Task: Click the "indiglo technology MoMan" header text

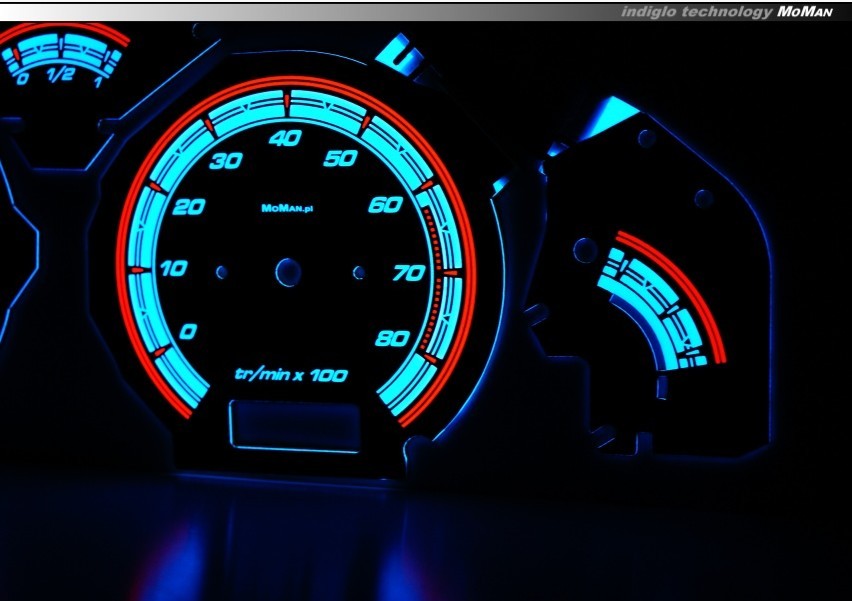Action: tap(726, 12)
